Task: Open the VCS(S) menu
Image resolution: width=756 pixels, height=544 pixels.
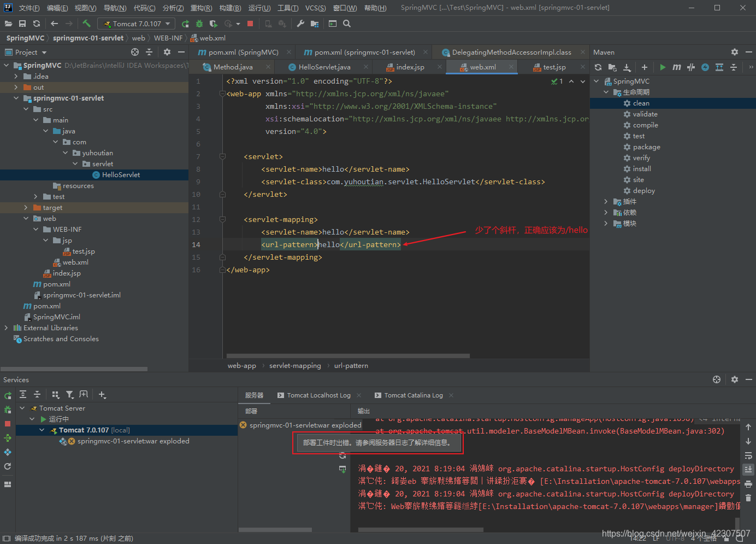Action: pyautogui.click(x=315, y=8)
